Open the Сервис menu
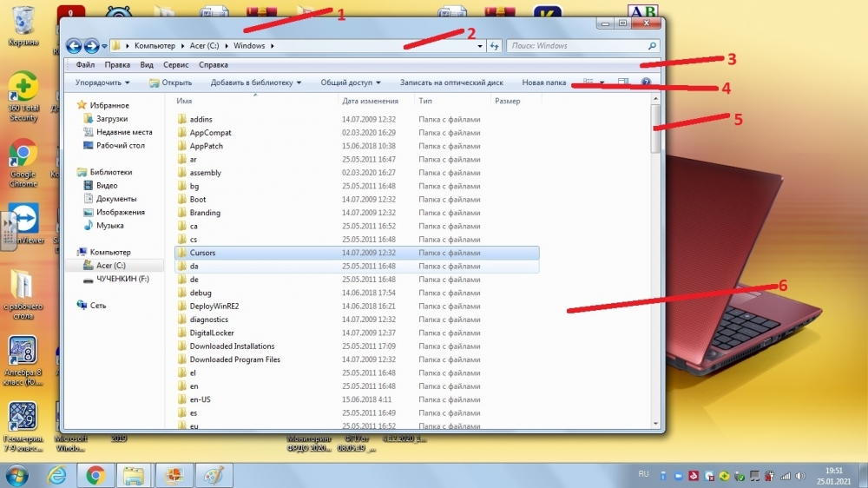The height and width of the screenshot is (488, 868). point(176,65)
